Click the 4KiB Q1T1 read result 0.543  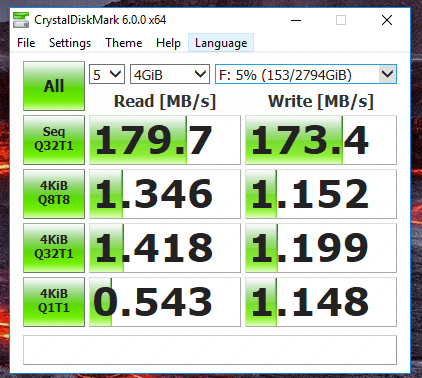pyautogui.click(x=165, y=302)
